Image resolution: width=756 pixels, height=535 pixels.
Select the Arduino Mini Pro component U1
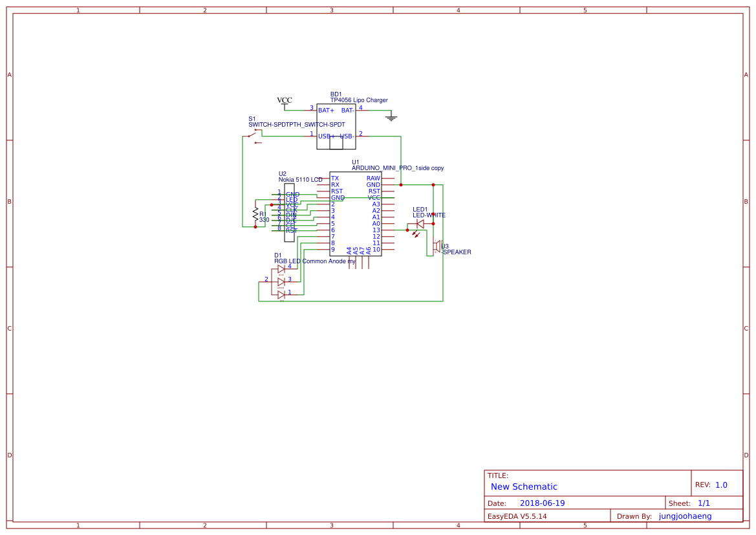pos(355,213)
